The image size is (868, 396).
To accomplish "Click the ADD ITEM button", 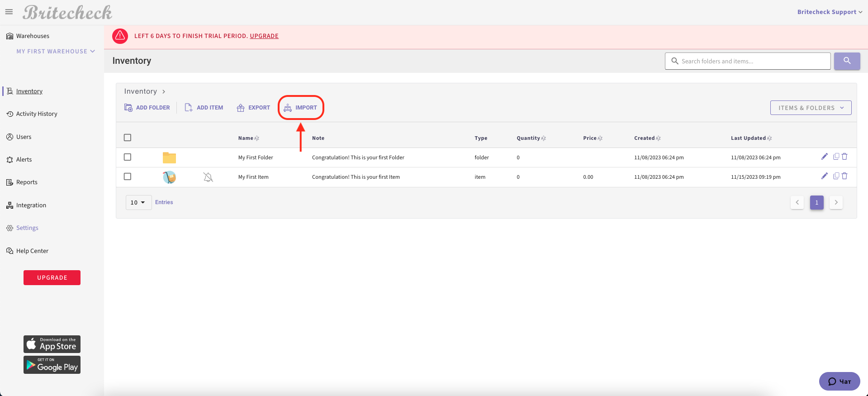I will coord(204,108).
